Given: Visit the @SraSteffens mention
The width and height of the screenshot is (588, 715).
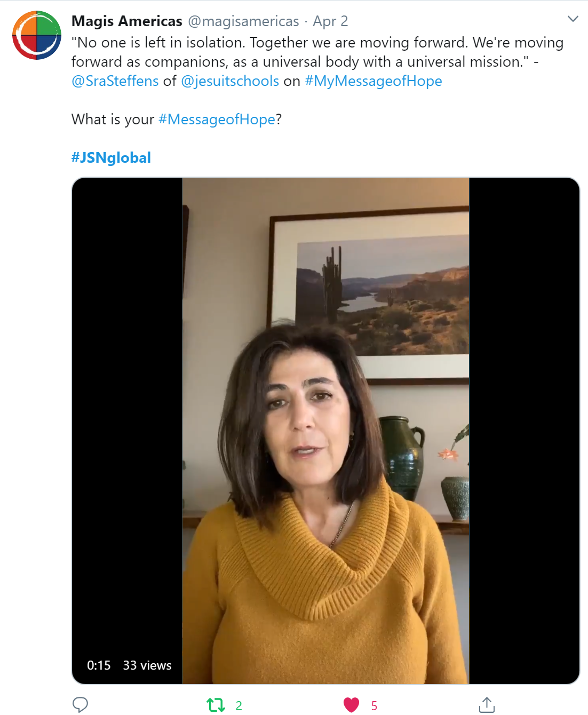Looking at the screenshot, I should [115, 81].
